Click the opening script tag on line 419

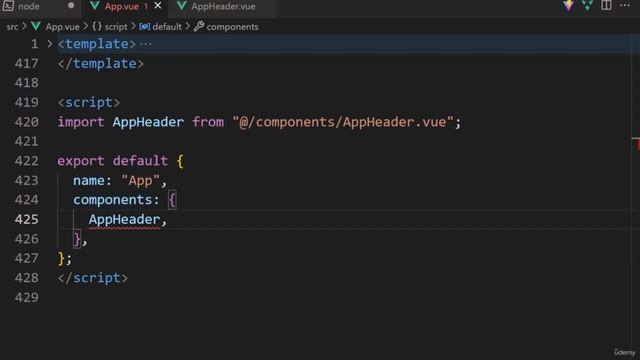pos(89,102)
